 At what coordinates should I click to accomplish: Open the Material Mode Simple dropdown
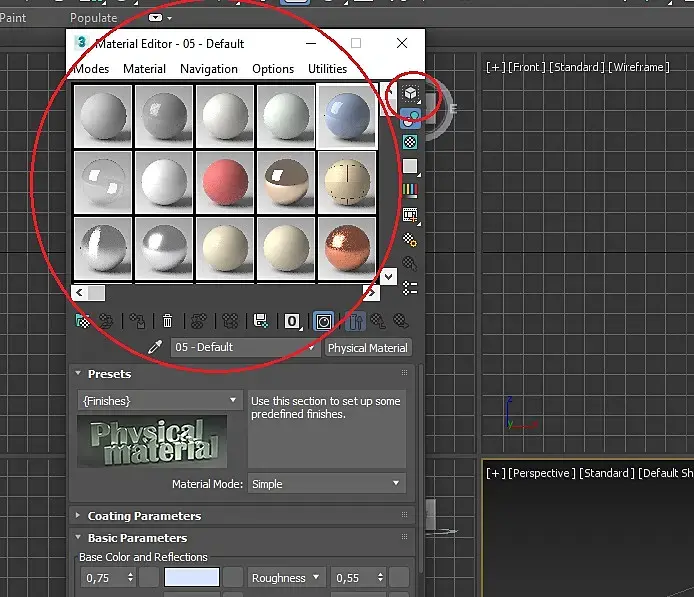coord(326,484)
